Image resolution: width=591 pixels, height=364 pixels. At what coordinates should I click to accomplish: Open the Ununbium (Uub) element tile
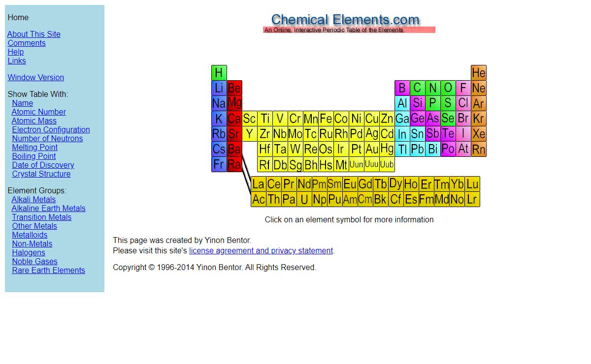tap(387, 164)
